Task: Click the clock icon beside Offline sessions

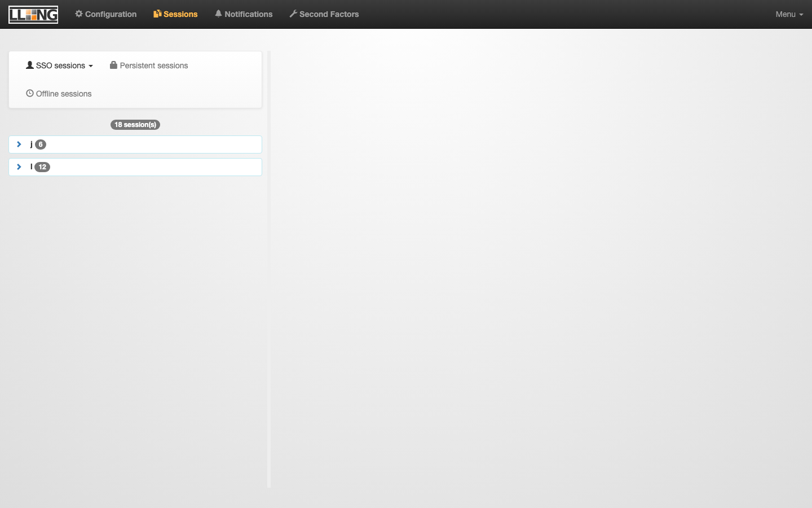Action: pyautogui.click(x=30, y=93)
